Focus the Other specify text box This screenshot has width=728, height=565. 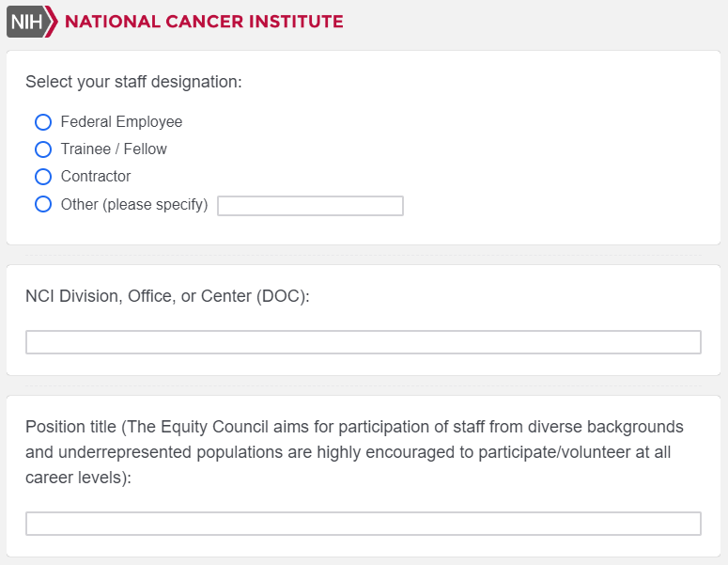pos(310,206)
